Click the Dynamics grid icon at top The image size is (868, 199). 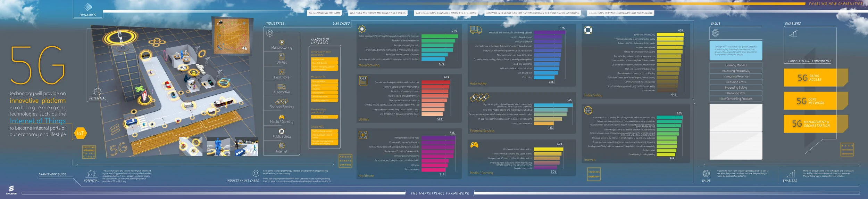tap(88, 7)
